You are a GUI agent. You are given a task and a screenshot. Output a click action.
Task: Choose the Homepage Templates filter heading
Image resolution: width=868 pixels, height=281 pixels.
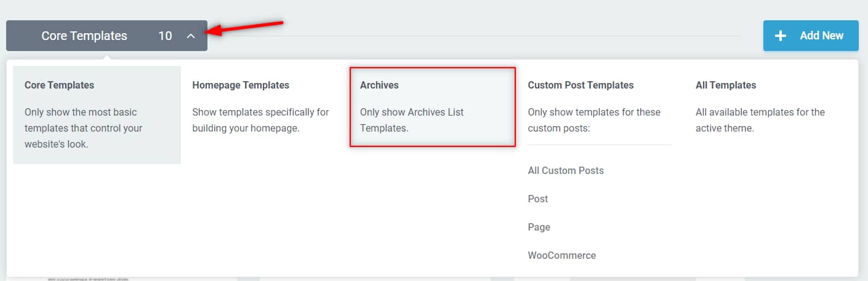241,85
